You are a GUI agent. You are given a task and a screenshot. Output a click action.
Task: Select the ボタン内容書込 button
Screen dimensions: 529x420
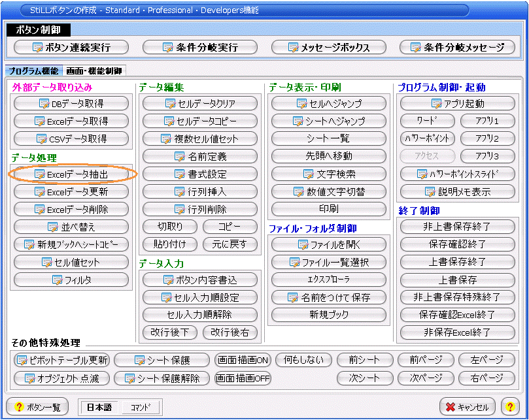pyautogui.click(x=200, y=280)
